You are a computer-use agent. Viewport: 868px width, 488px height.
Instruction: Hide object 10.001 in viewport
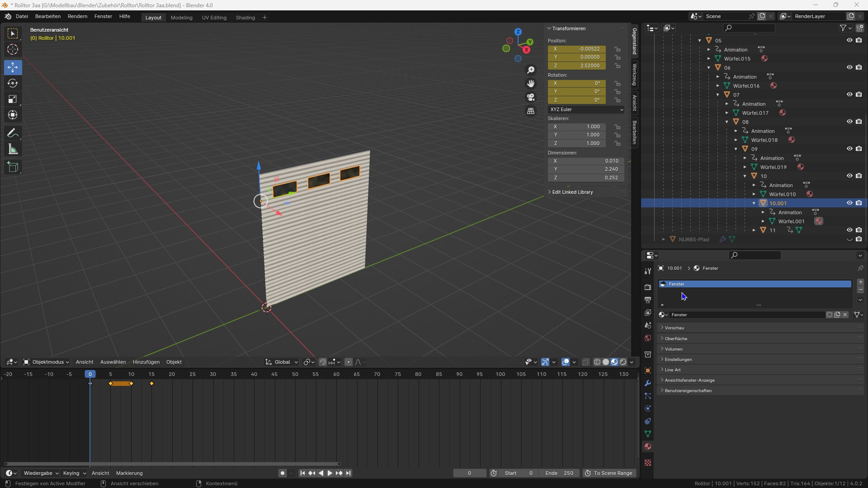coord(849,203)
